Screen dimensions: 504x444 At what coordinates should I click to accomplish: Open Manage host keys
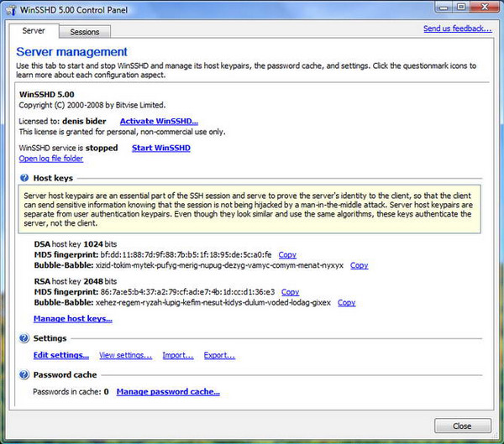(x=73, y=318)
